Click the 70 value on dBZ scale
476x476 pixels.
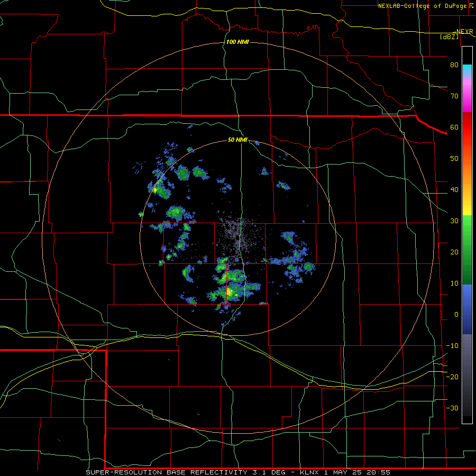coord(454,96)
